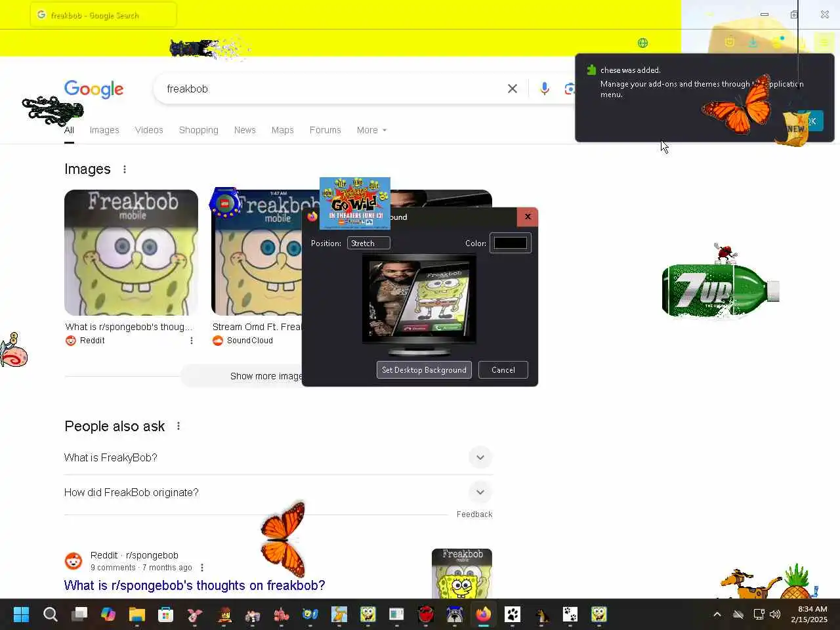Image resolution: width=840 pixels, height=630 pixels.
Task: Open the More search filters dropdown
Action: tap(371, 130)
